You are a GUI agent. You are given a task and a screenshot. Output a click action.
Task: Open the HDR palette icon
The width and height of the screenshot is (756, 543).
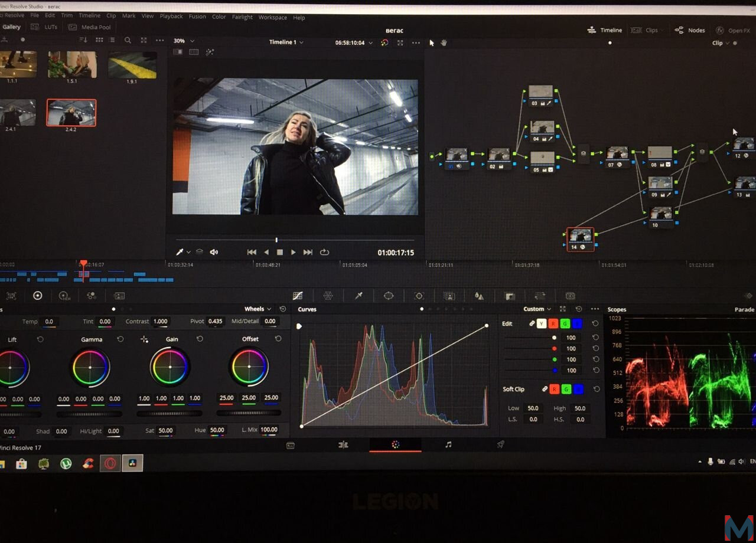pos(64,296)
